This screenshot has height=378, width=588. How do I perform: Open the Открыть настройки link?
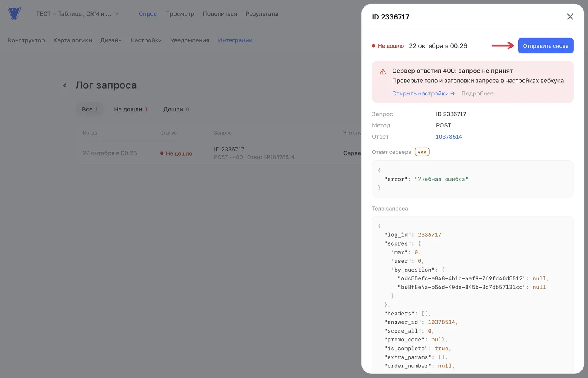[423, 93]
